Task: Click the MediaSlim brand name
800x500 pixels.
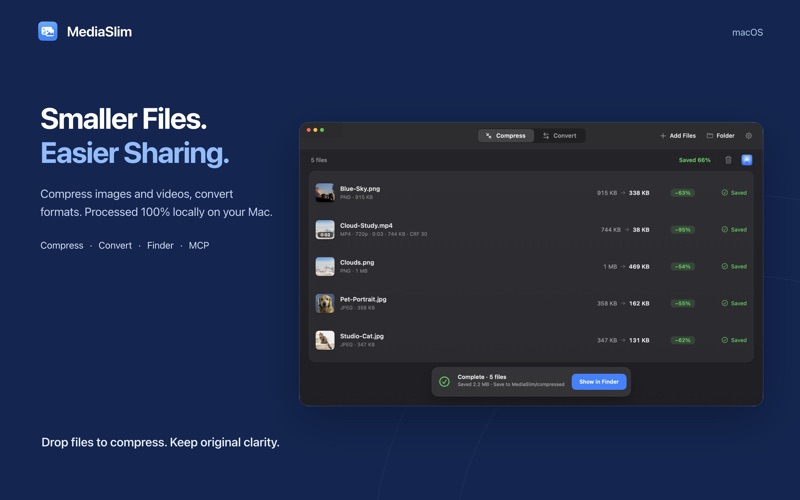Action: pyautogui.click(x=99, y=32)
